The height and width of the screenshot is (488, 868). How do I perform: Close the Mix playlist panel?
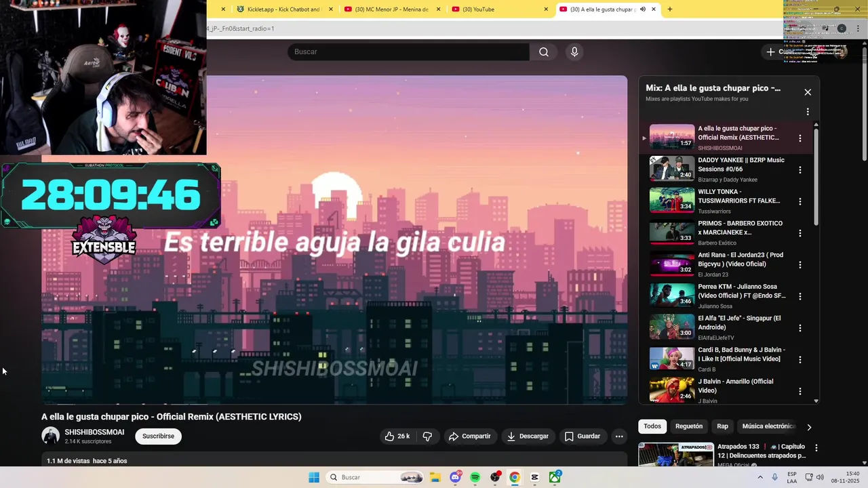tap(808, 92)
